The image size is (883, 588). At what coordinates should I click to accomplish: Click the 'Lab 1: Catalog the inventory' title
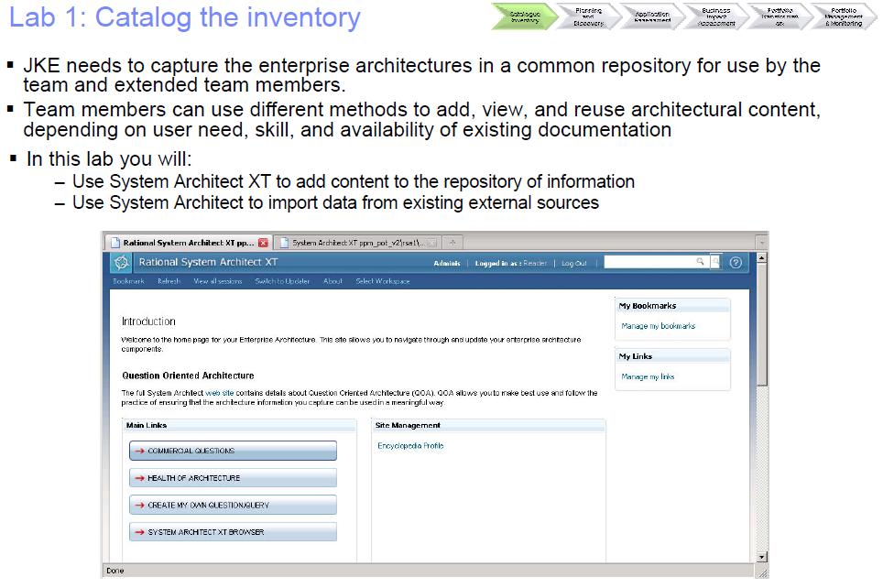[185, 17]
